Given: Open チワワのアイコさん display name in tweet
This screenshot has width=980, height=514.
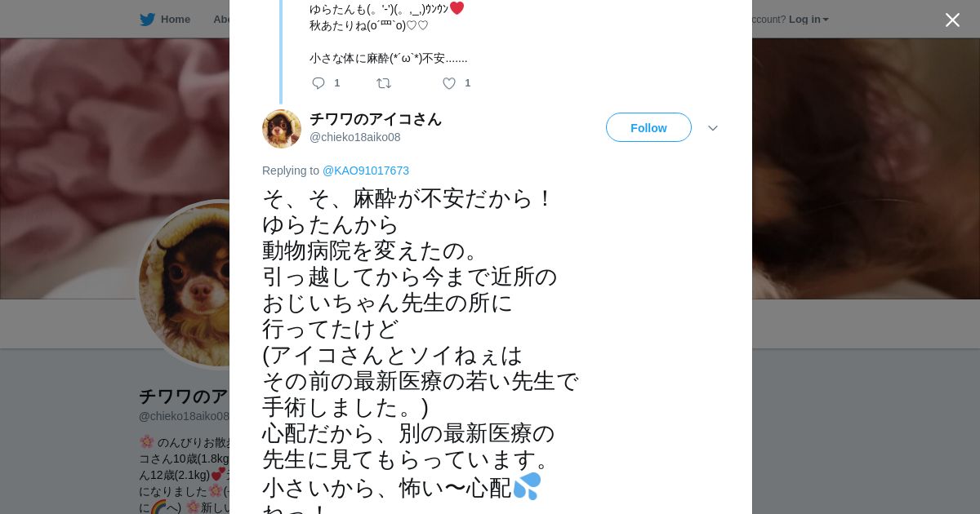Looking at the screenshot, I should point(376,119).
